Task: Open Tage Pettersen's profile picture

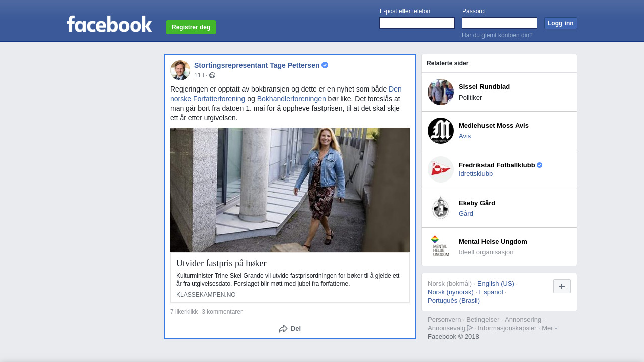Action: pos(180,70)
